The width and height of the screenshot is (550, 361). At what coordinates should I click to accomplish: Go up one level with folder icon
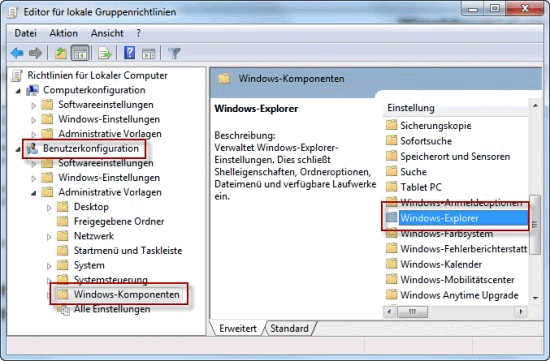pos(61,53)
